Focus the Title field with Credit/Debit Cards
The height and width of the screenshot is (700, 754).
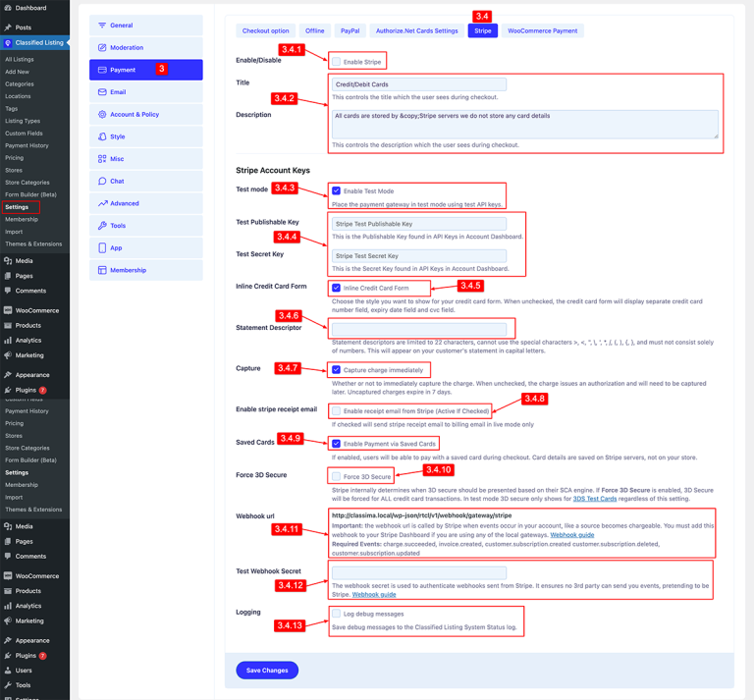pos(419,84)
